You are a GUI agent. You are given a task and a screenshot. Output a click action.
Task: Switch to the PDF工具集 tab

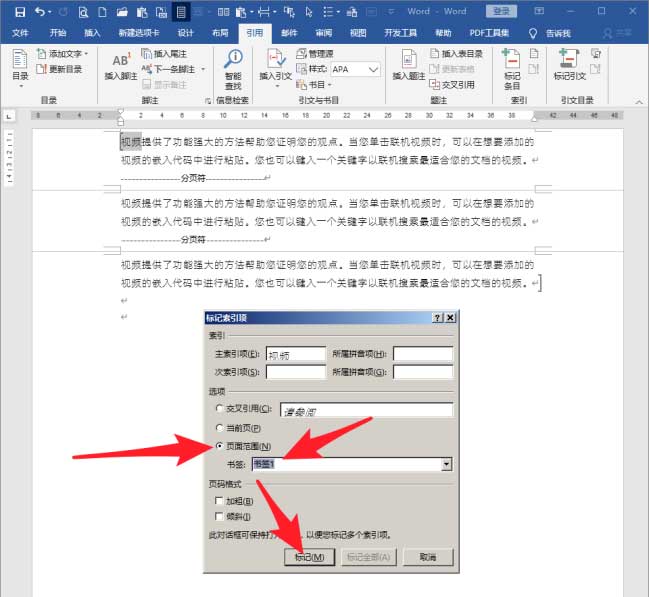[489, 33]
